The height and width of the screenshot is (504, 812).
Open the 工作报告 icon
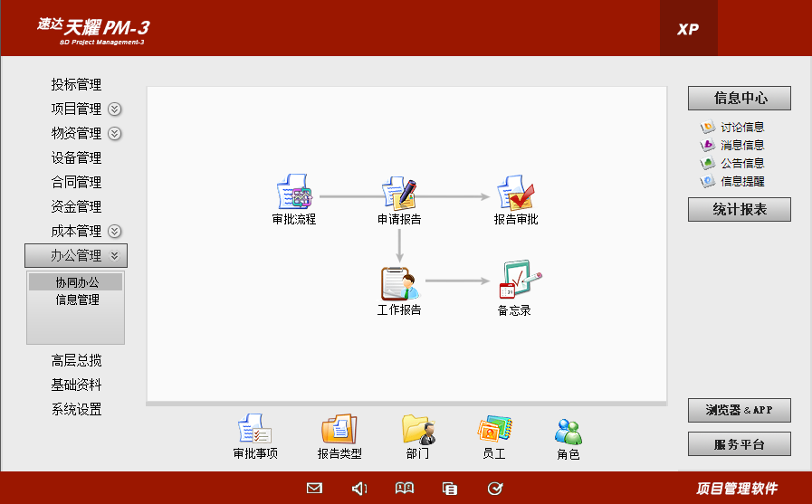click(399, 284)
